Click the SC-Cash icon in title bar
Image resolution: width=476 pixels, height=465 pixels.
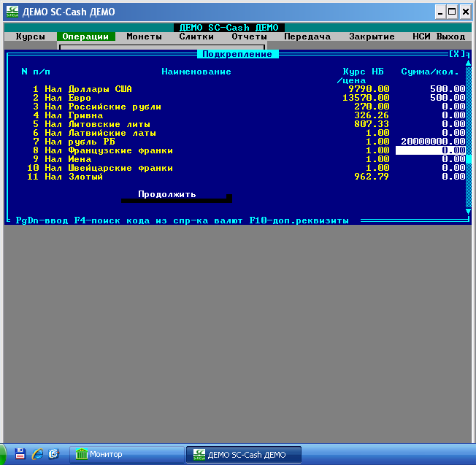(12, 12)
